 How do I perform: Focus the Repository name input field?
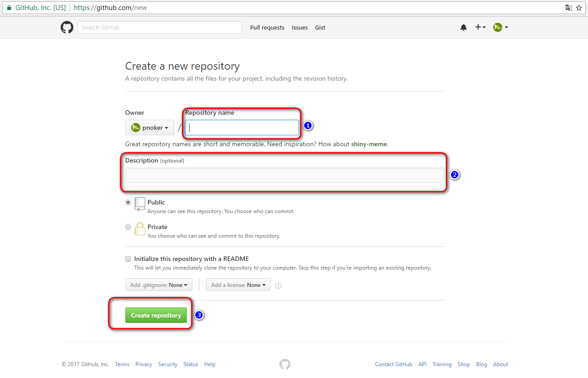242,128
